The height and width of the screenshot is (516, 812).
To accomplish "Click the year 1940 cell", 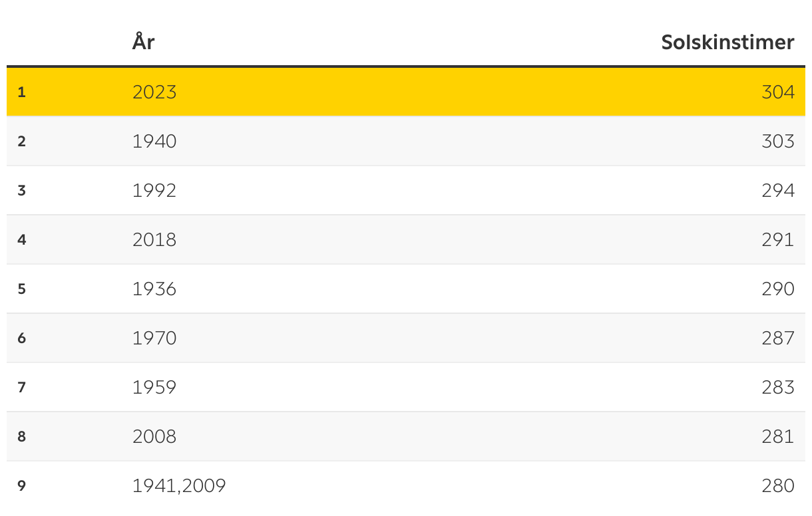I will [154, 141].
